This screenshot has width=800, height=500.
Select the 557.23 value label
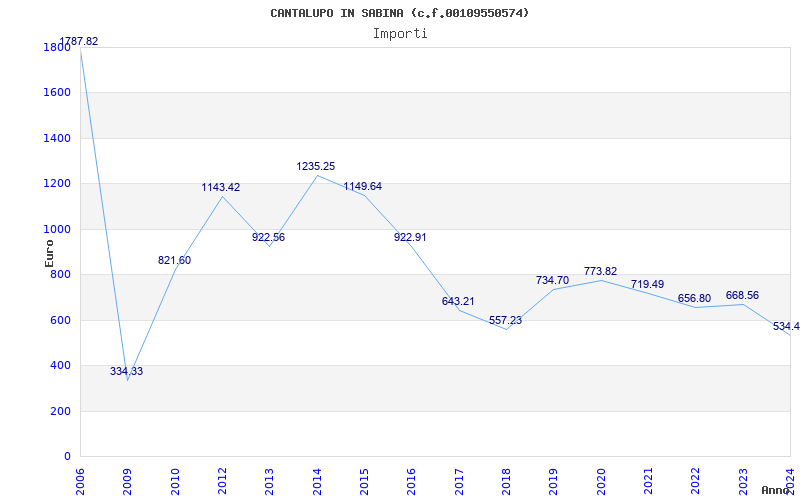point(505,321)
